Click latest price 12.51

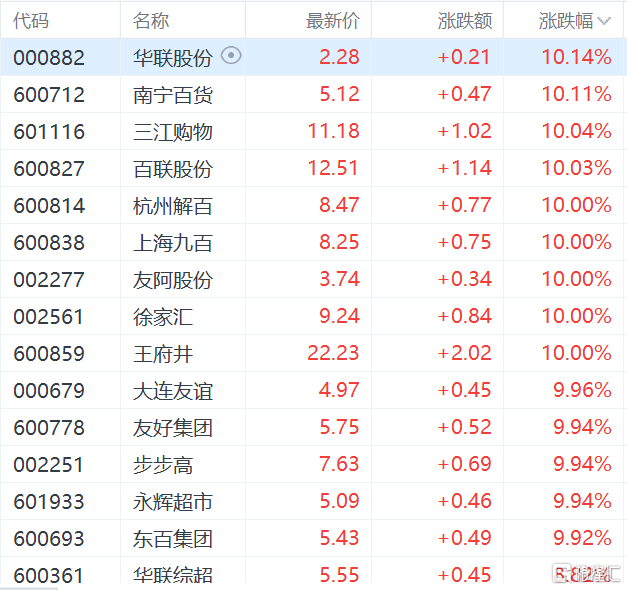pos(333,168)
